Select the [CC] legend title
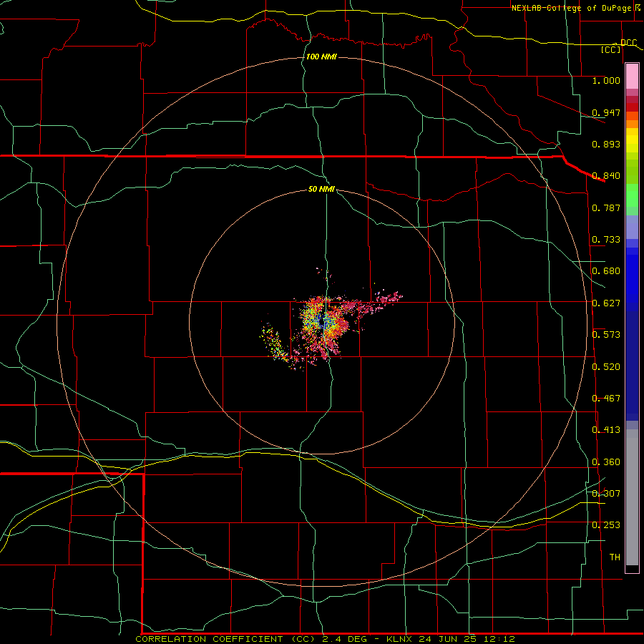Viewport: 644px width, 644px height. click(611, 49)
